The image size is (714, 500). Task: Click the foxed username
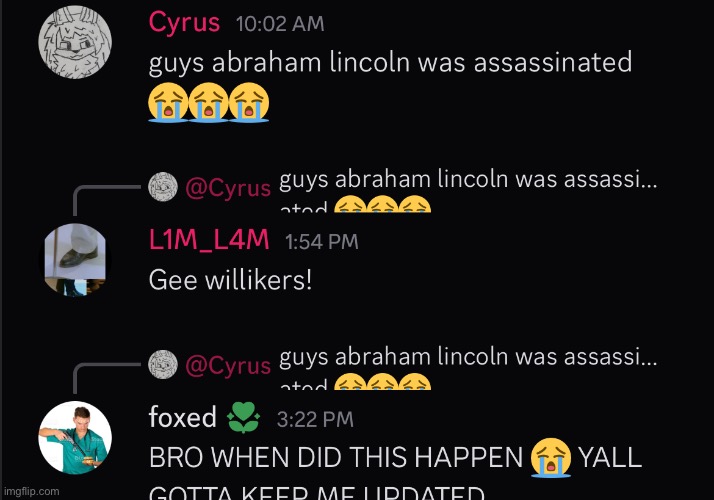point(182,417)
